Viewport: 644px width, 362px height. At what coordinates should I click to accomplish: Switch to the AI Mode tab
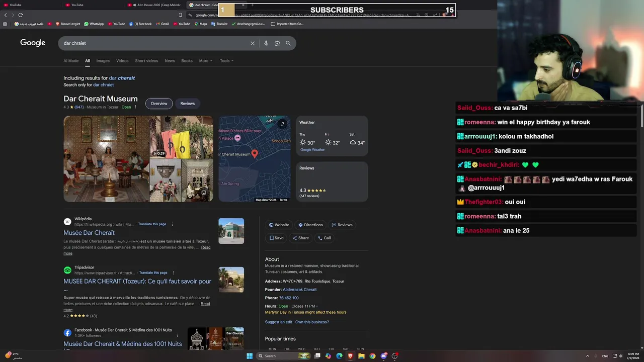[71, 61]
